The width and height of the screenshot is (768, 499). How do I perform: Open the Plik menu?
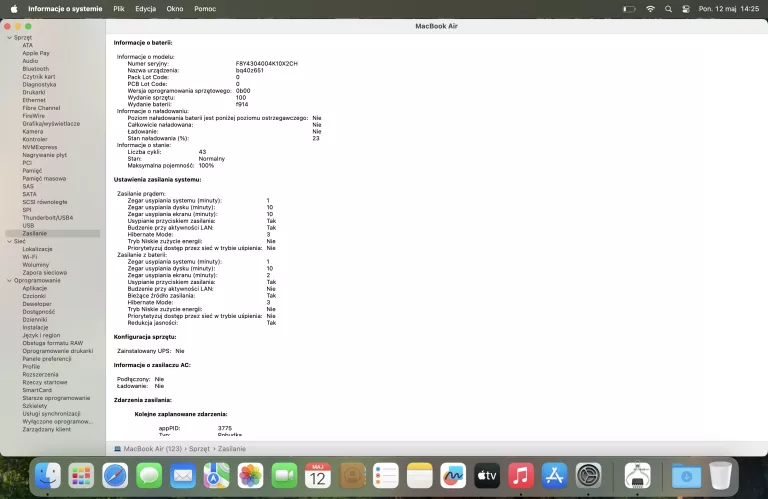pyautogui.click(x=119, y=9)
